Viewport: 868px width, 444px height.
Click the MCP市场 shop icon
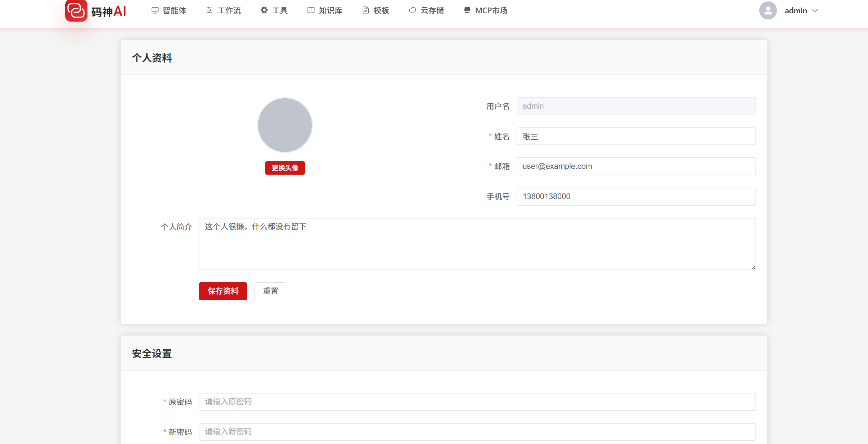tap(467, 10)
